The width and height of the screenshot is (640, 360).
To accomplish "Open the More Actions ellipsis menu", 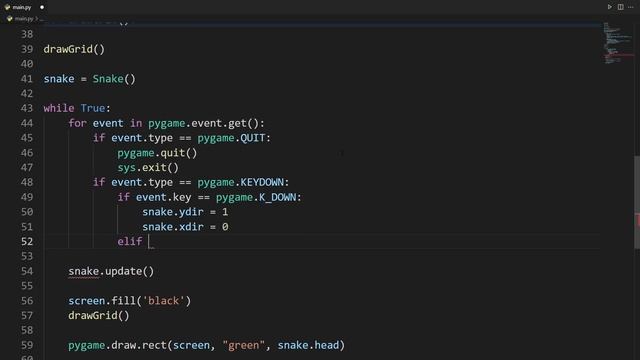I will coord(631,7).
